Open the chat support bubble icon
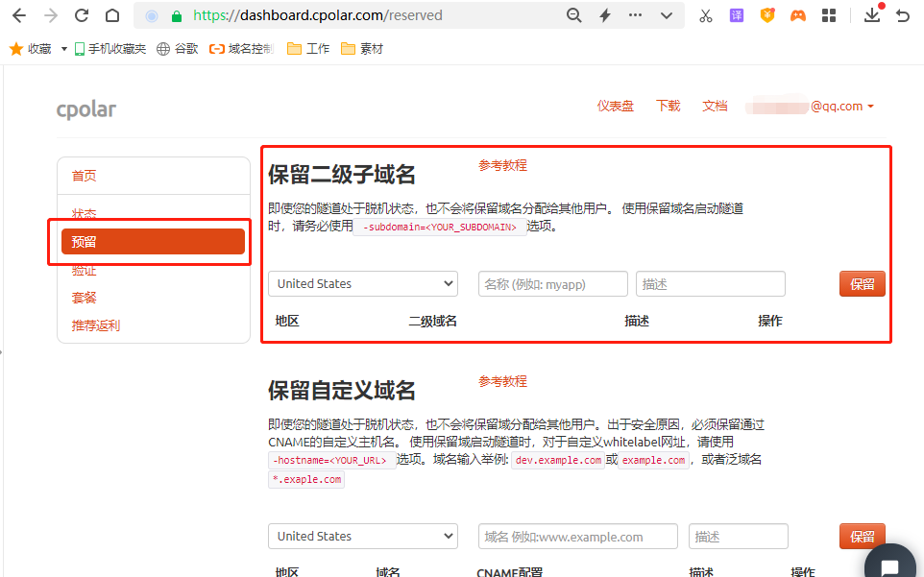 pos(889,565)
